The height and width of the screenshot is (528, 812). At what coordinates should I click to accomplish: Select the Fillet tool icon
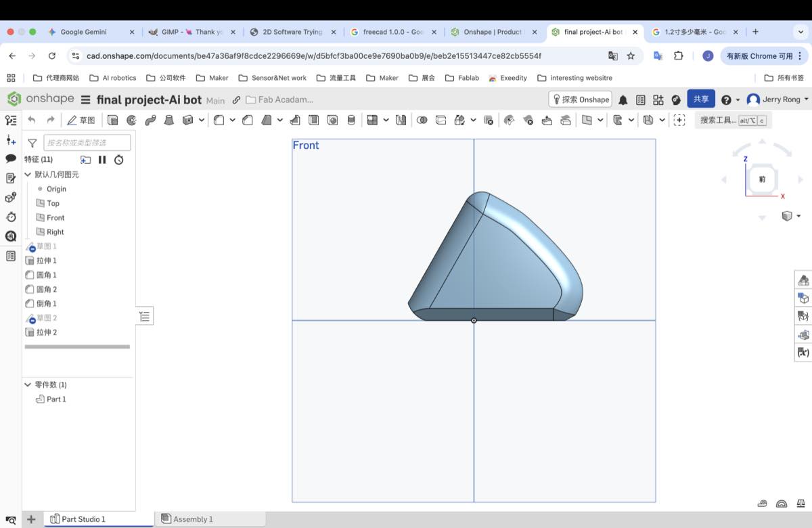(x=219, y=120)
